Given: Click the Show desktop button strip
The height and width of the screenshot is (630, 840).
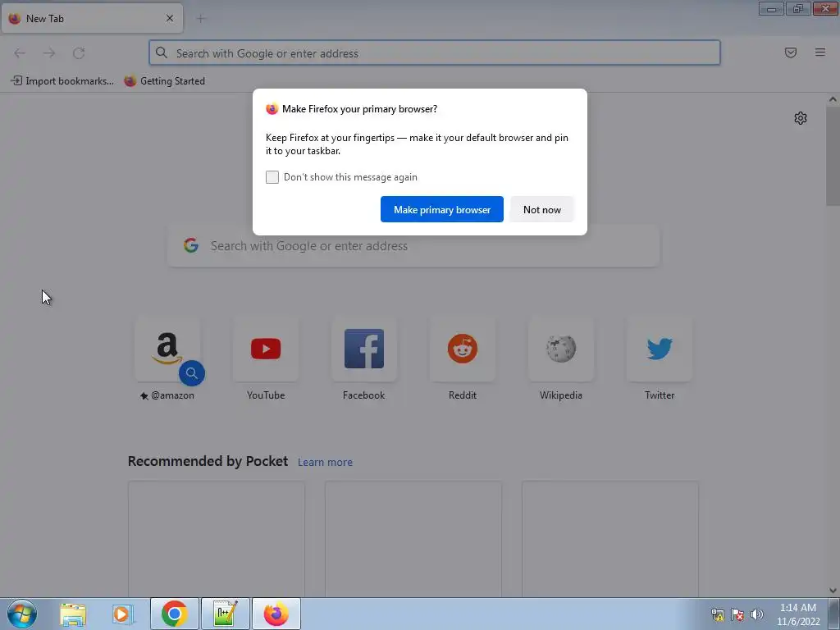Looking at the screenshot, I should (834, 614).
